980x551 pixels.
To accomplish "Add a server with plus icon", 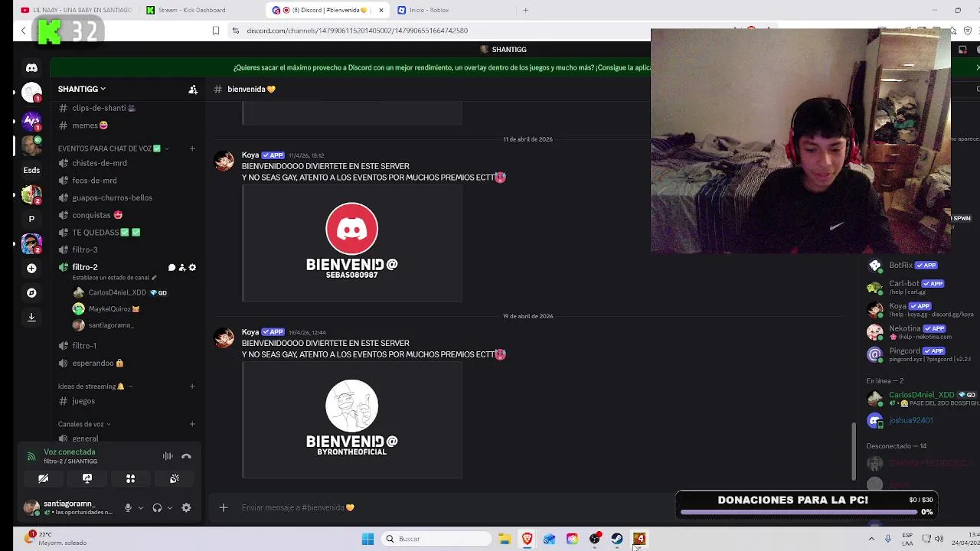I will tap(31, 269).
